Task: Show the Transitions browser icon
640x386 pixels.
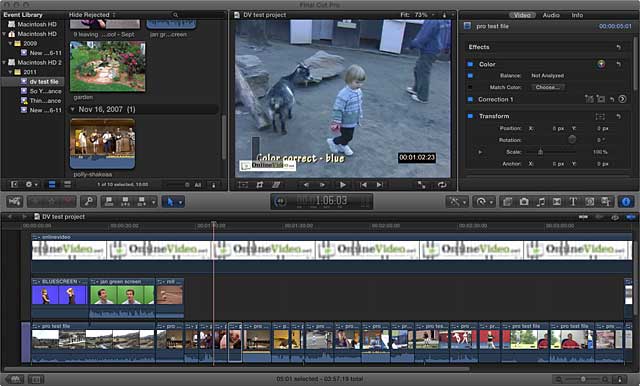Action: [x=557, y=202]
